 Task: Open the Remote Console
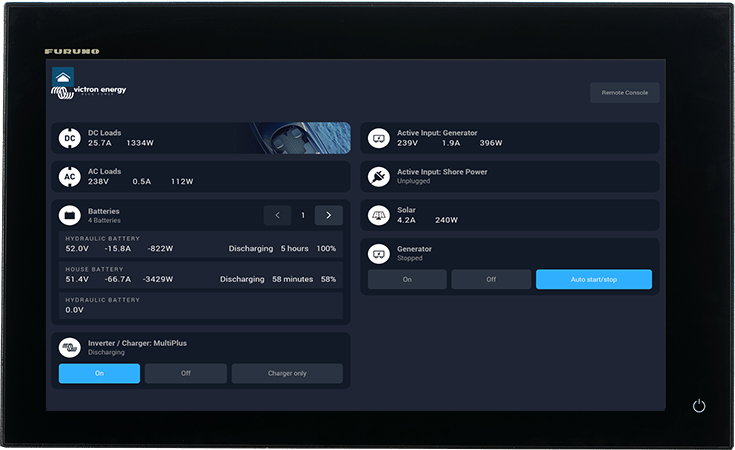click(x=624, y=93)
